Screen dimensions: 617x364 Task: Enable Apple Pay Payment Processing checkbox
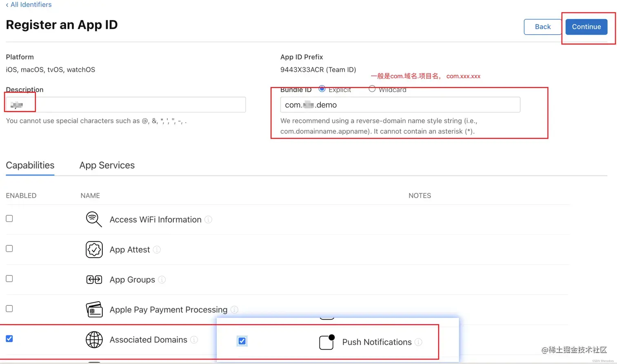tap(9, 309)
